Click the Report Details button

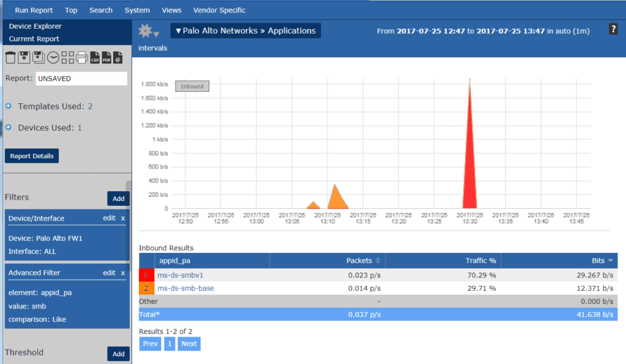click(x=32, y=156)
